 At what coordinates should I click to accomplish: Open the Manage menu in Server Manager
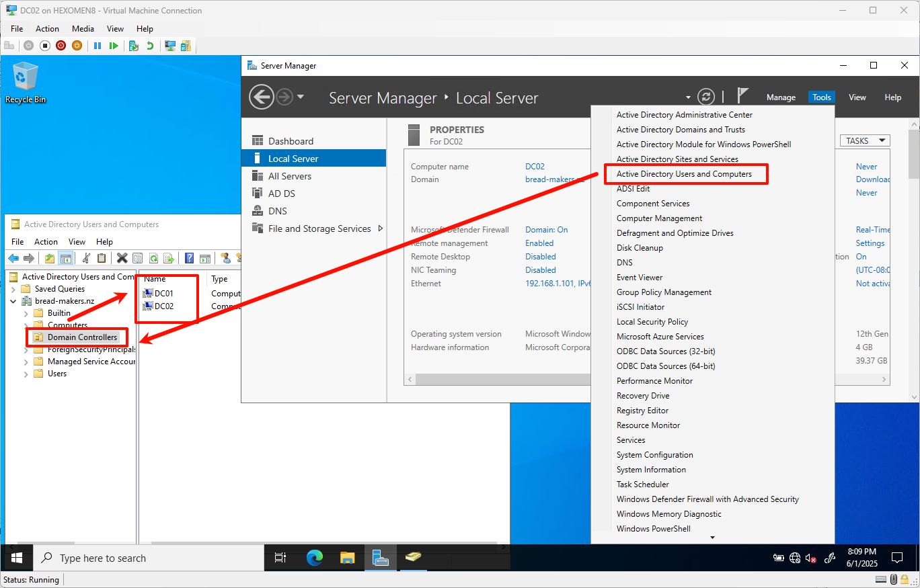pyautogui.click(x=781, y=97)
